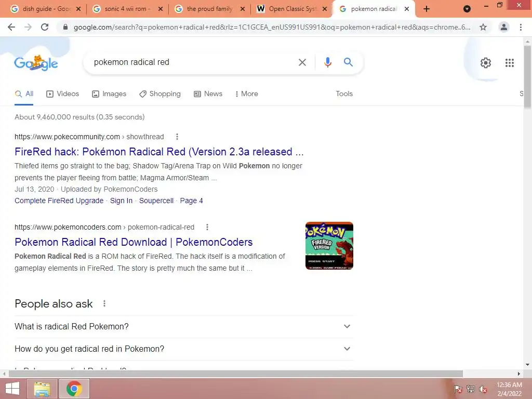Go back with the browser back arrow
This screenshot has width=532, height=399.
[x=11, y=27]
